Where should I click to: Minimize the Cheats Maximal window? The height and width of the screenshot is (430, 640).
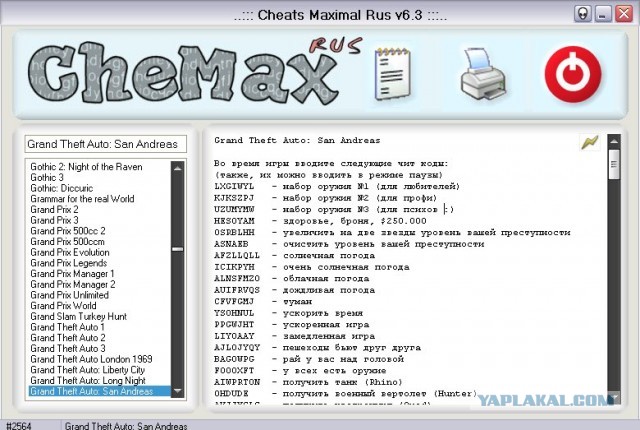click(x=603, y=14)
